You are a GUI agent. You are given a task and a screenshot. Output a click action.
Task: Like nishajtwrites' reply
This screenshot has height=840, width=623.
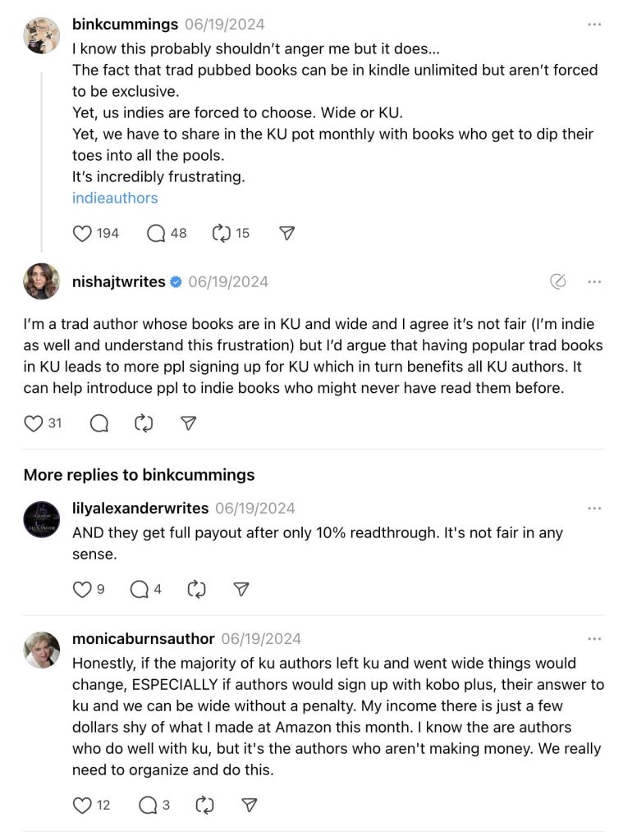pos(33,423)
